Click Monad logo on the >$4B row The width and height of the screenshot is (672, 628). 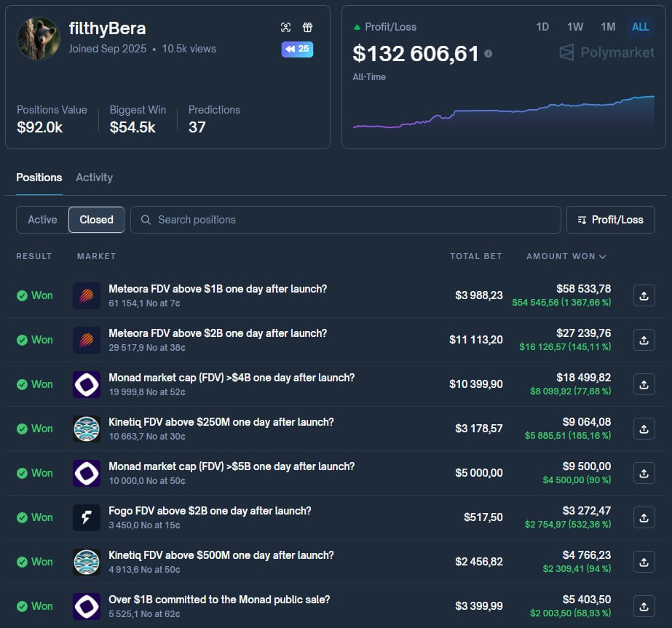[87, 384]
